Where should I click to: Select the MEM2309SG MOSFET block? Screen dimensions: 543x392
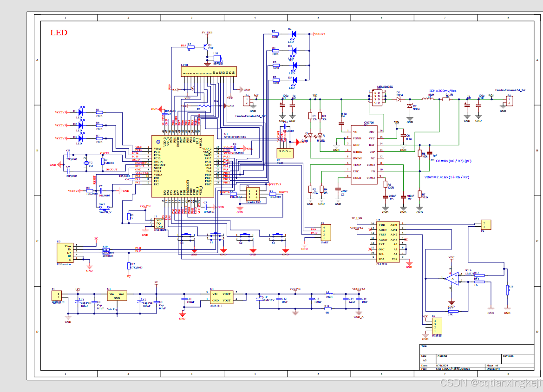pos(377,98)
